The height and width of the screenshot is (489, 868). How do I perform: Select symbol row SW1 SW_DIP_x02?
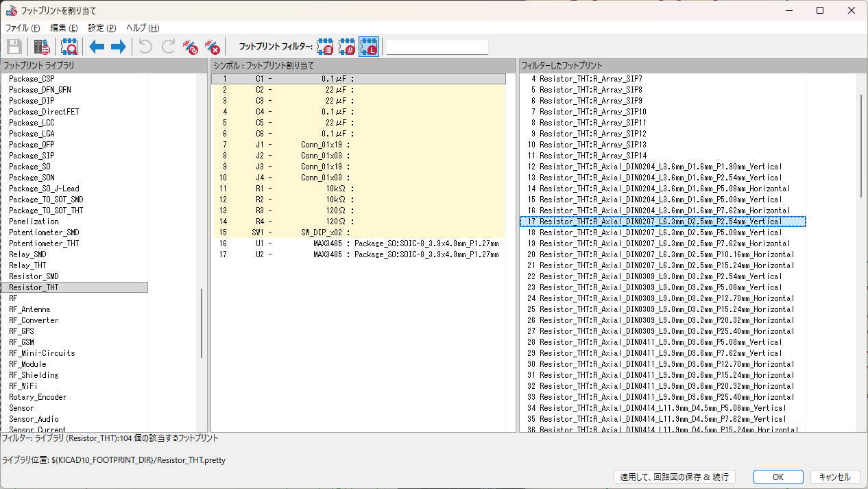point(359,232)
